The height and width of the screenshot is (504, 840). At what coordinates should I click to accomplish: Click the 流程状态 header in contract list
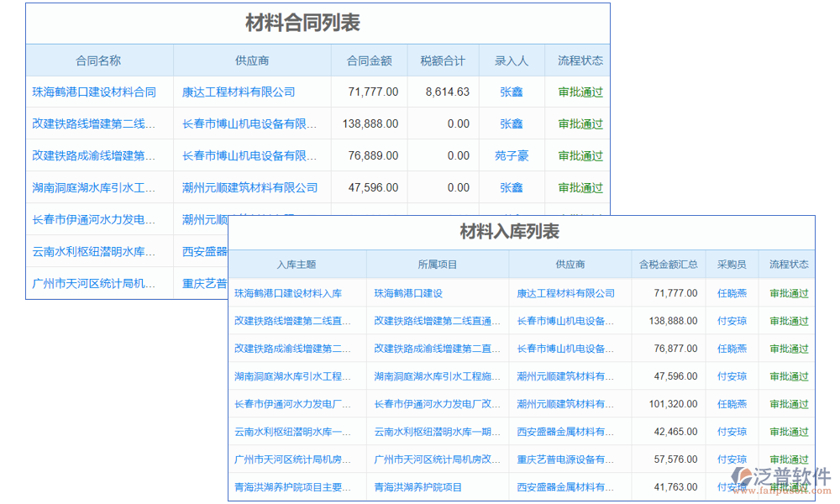[x=580, y=60]
